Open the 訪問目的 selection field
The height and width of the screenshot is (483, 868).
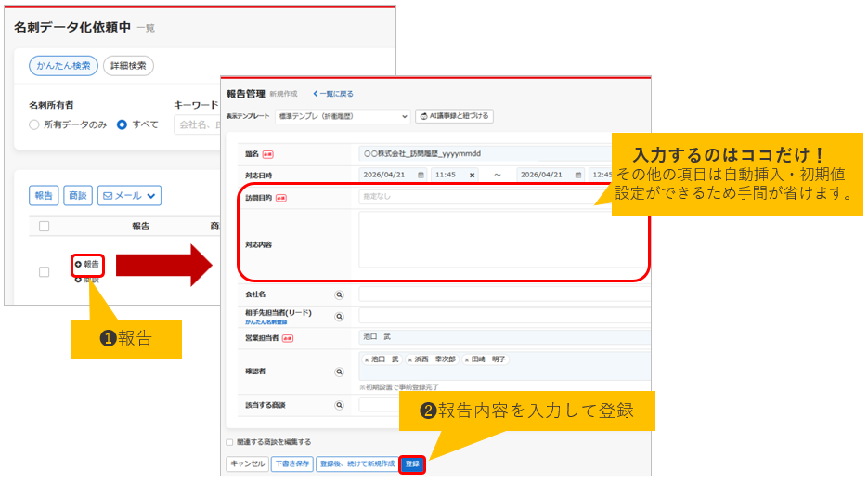(483, 198)
